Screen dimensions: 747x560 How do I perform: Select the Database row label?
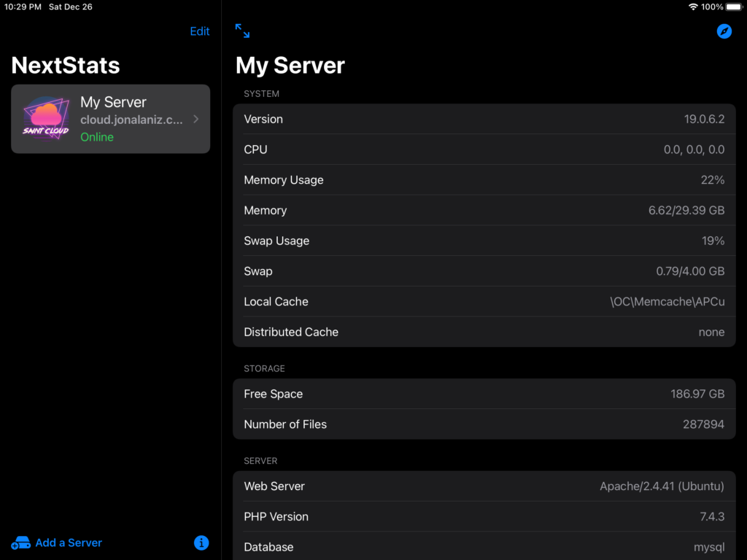click(x=268, y=547)
